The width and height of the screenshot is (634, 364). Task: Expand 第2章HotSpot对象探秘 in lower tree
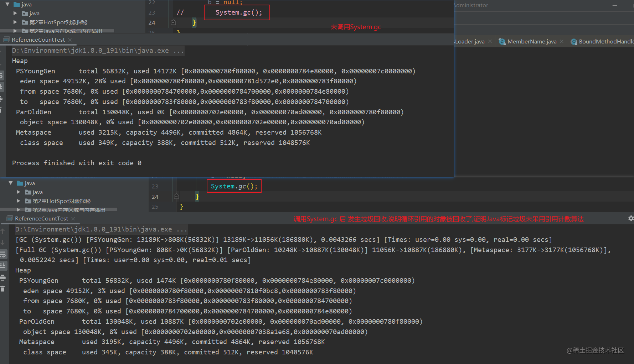tap(18, 201)
